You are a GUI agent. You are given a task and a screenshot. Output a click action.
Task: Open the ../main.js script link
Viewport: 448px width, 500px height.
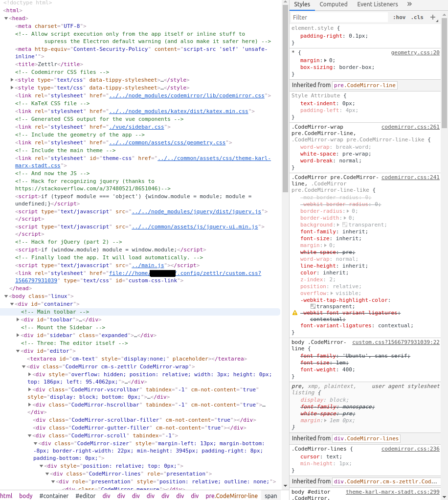[148, 265]
